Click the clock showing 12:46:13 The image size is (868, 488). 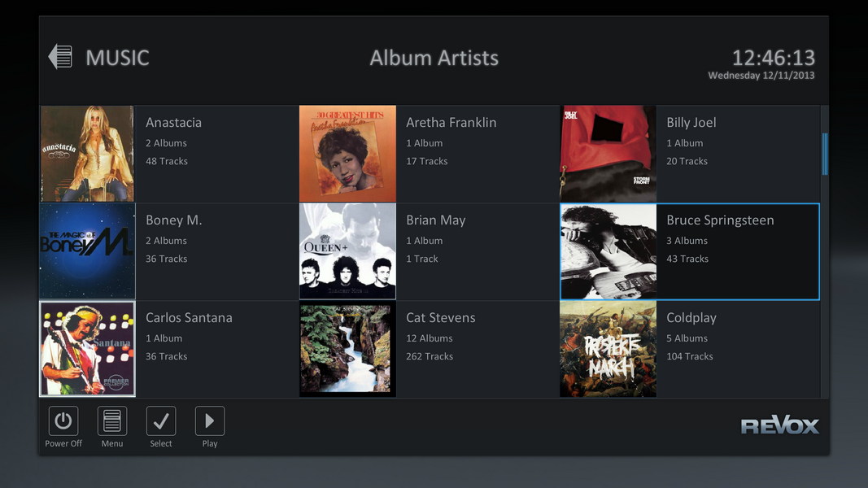click(773, 58)
